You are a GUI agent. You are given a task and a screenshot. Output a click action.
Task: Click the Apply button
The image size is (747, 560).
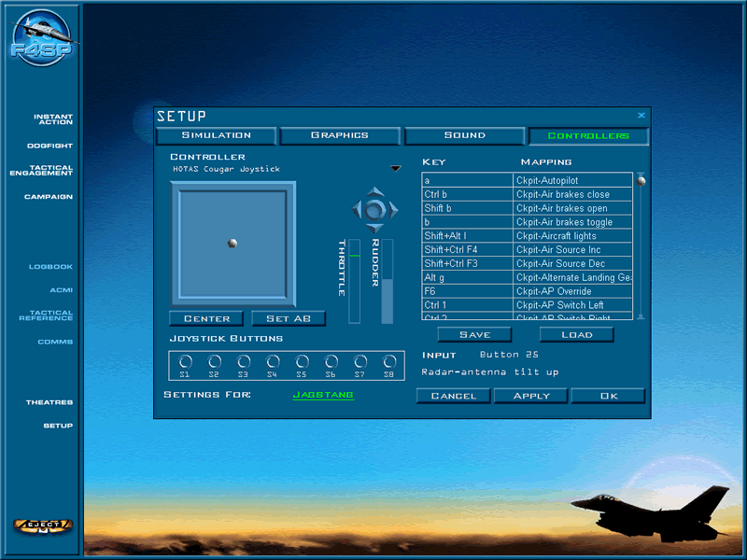tap(529, 396)
